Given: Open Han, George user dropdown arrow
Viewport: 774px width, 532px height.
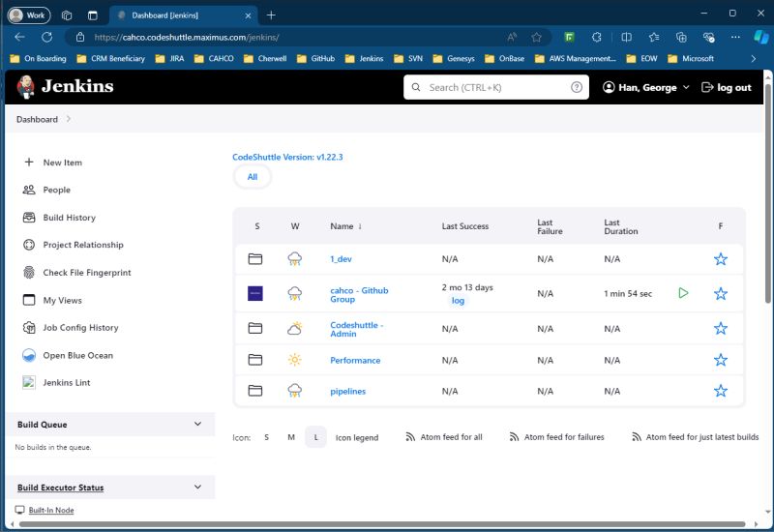Looking at the screenshot, I should click(686, 87).
